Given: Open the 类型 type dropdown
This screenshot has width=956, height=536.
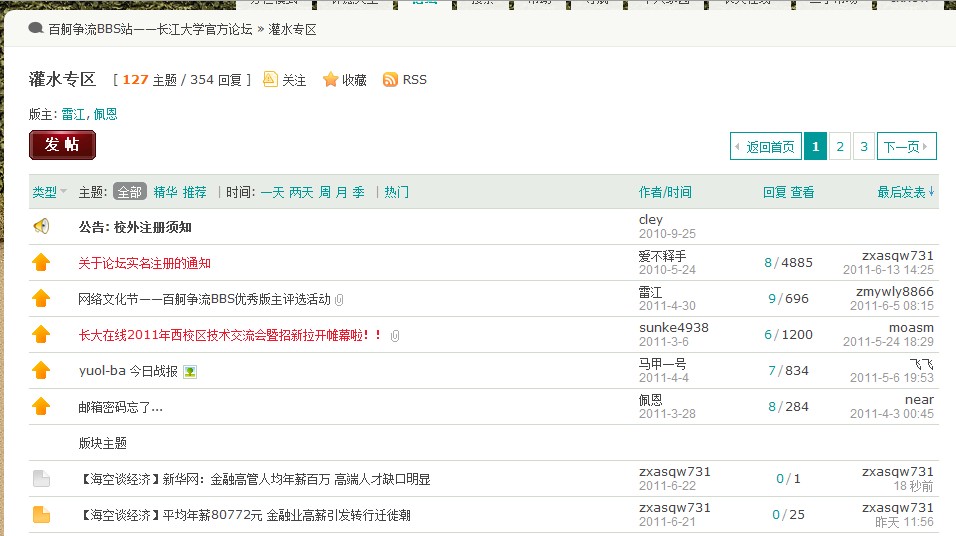Looking at the screenshot, I should (x=49, y=192).
